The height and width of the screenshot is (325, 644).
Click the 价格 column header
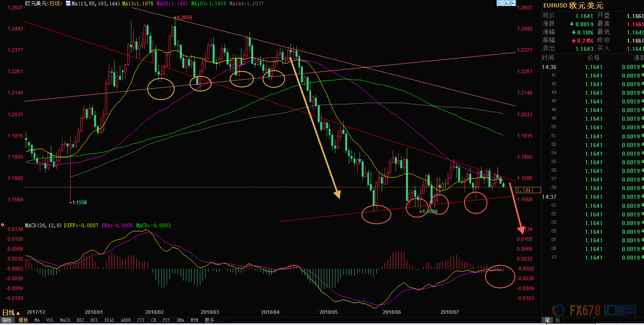(x=594, y=58)
